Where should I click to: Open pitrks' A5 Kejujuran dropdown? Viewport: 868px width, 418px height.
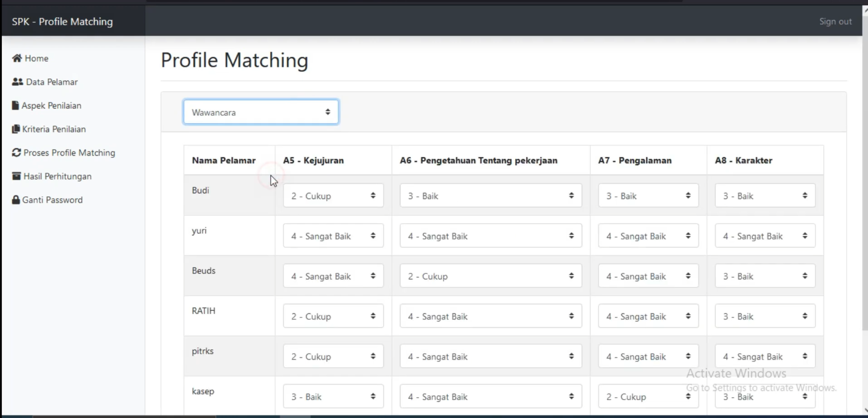point(333,356)
